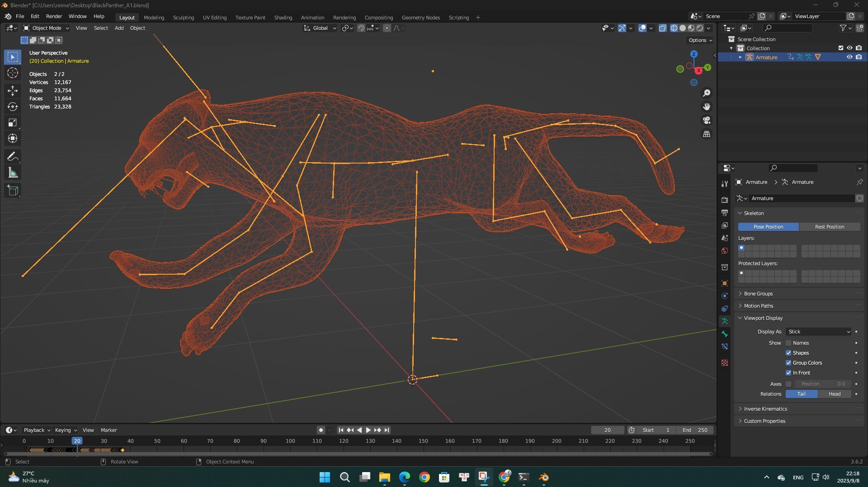Click the zoom viewport magnifier icon
The width and height of the screenshot is (868, 487).
pos(707,93)
